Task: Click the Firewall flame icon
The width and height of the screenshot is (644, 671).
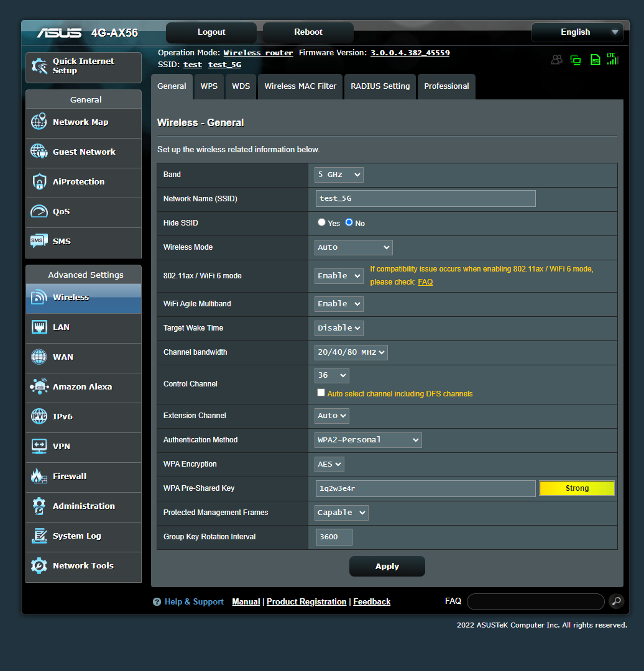Action: point(39,476)
